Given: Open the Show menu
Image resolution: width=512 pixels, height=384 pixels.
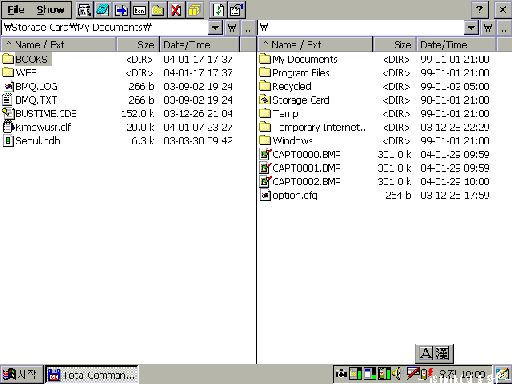Looking at the screenshot, I should click(50, 10).
